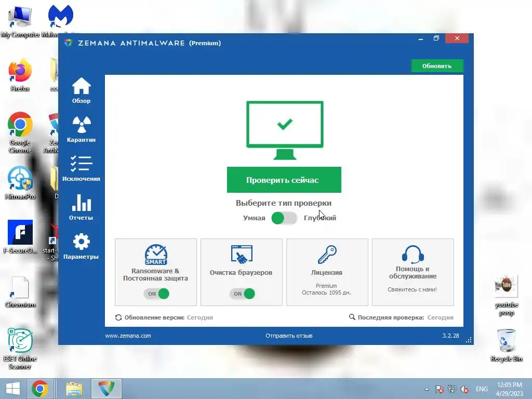
Task: Toggle scan type between Умная and Глубокий
Action: pos(284,218)
